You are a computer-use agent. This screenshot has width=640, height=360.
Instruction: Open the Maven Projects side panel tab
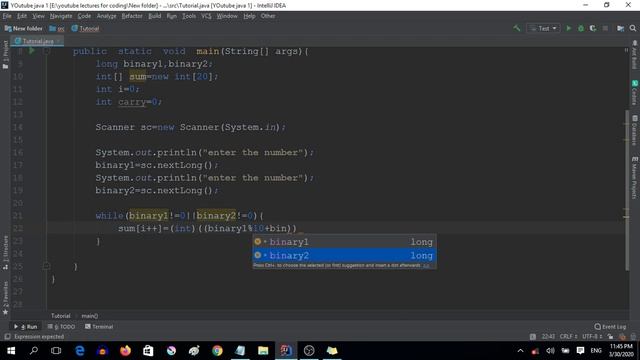pos(635,177)
